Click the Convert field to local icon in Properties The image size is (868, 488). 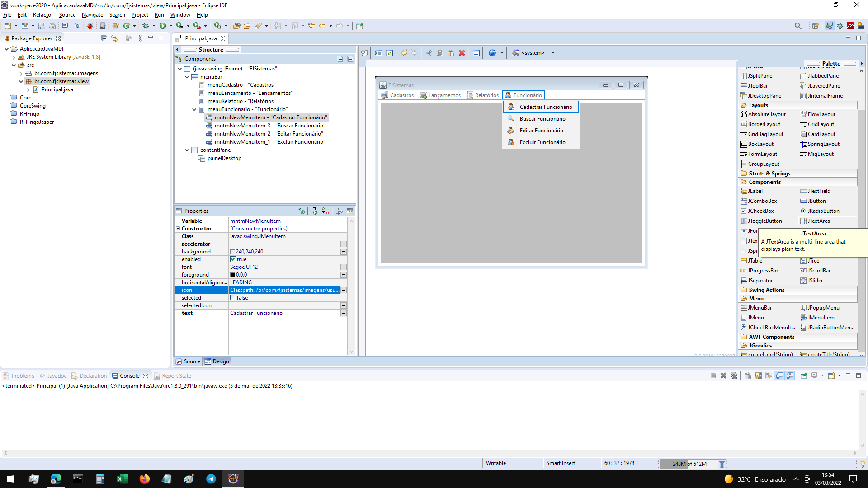325,211
